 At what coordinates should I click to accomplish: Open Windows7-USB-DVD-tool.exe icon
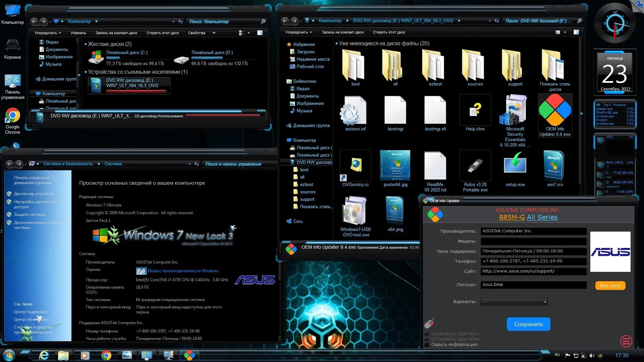tap(355, 210)
